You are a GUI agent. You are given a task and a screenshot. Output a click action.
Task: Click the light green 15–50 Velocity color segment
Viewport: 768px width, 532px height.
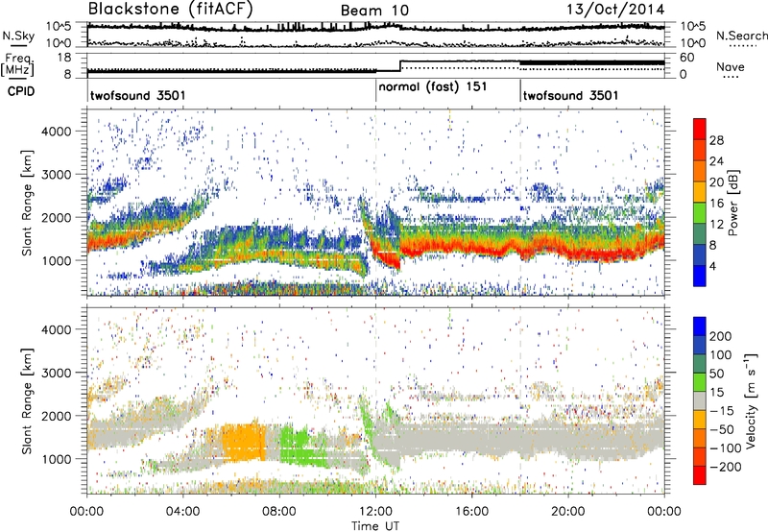coord(700,382)
